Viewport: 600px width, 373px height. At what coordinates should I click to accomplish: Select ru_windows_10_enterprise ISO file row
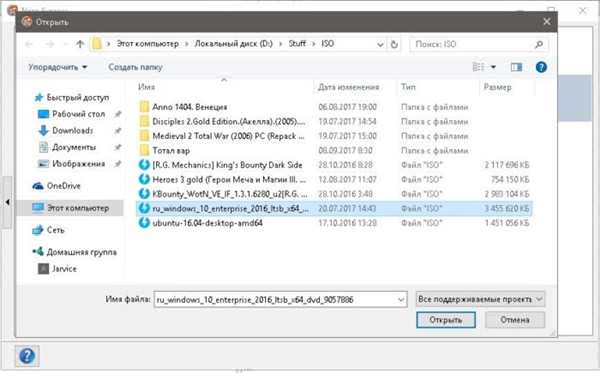335,209
